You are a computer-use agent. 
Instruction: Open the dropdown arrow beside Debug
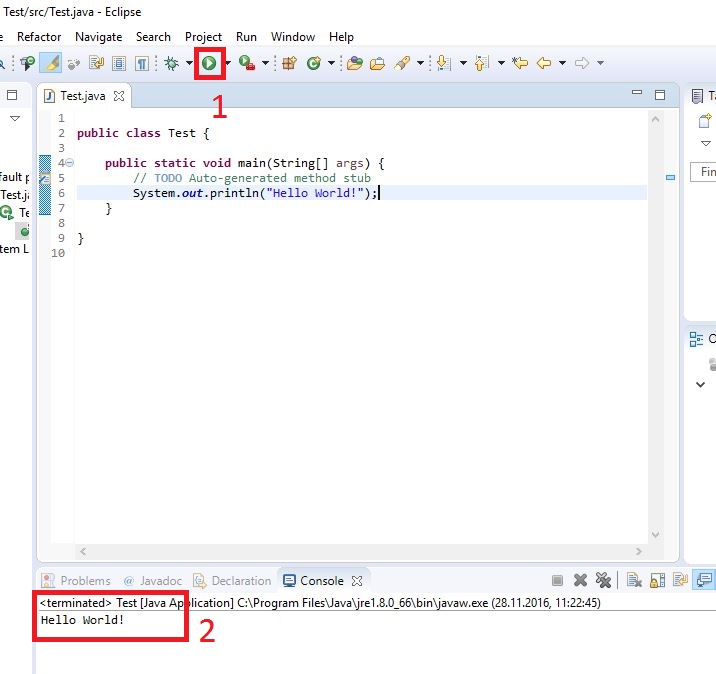pos(189,63)
